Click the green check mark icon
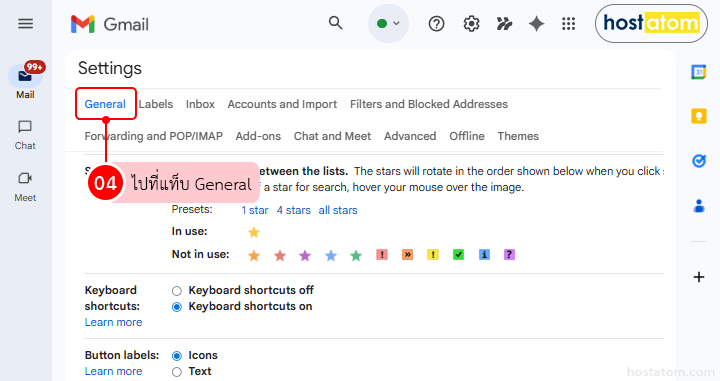Image resolution: width=720 pixels, height=381 pixels. point(458,254)
